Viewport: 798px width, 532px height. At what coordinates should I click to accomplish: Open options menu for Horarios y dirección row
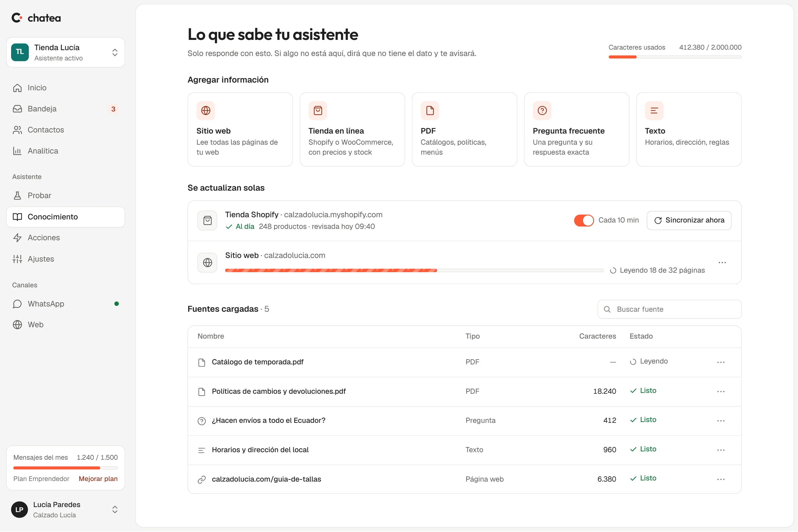pyautogui.click(x=721, y=450)
